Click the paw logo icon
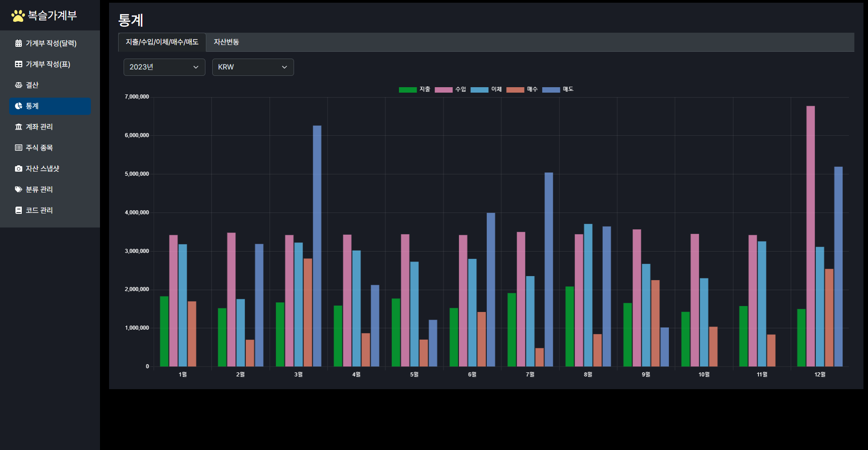 [18, 16]
